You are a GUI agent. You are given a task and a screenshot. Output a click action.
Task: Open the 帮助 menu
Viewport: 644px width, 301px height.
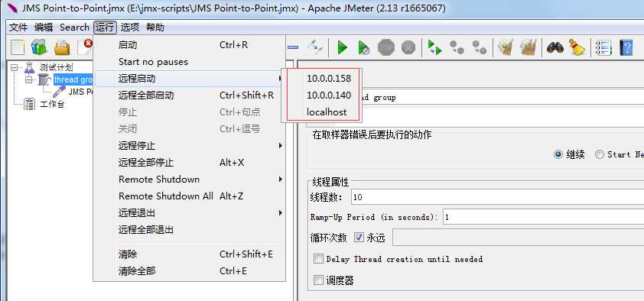[x=154, y=28]
